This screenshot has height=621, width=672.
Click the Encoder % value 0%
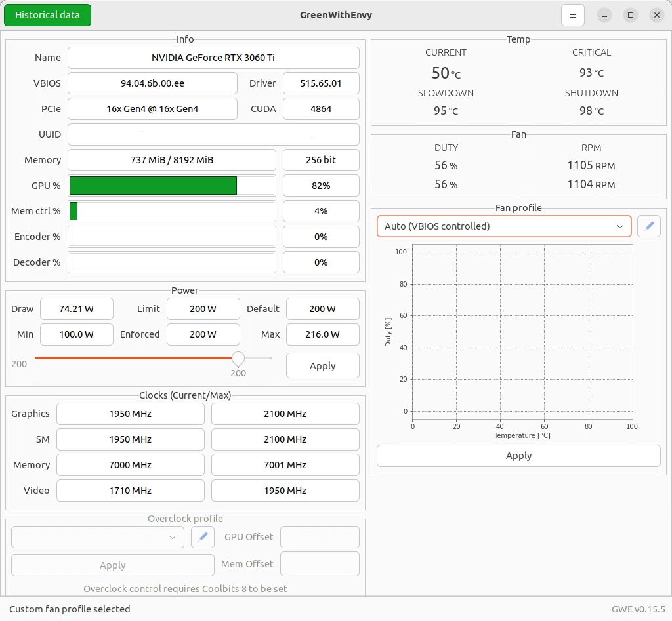321,237
